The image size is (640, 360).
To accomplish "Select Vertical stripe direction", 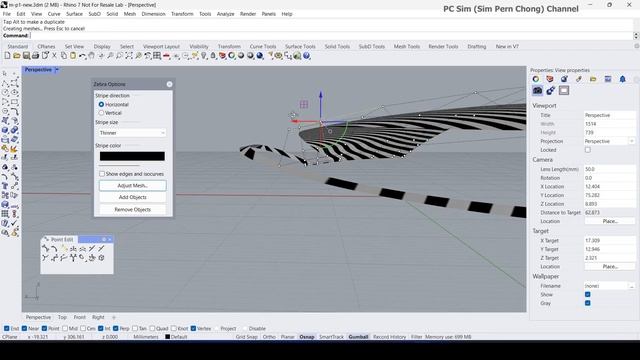I will [x=101, y=113].
